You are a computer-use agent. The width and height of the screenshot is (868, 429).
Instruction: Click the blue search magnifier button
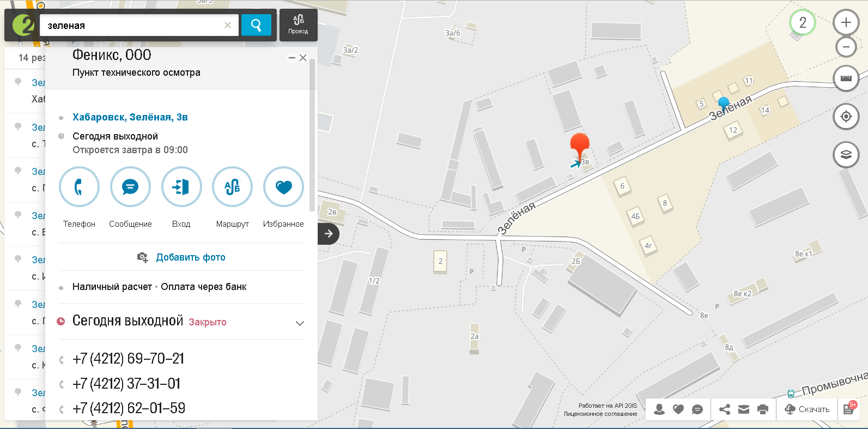[256, 25]
